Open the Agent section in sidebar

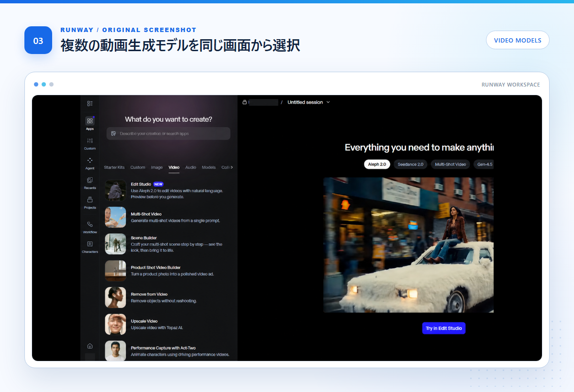pyautogui.click(x=90, y=163)
